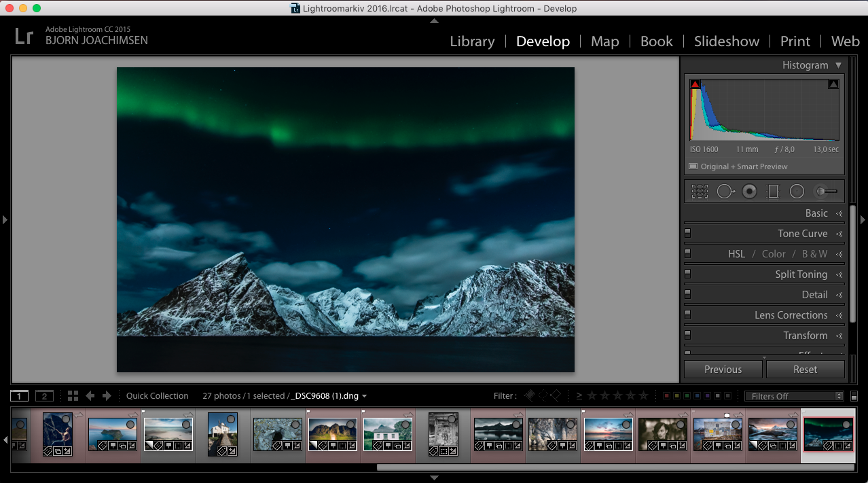This screenshot has width=868, height=483.
Task: Open the Filters Off dropdown
Action: point(793,396)
